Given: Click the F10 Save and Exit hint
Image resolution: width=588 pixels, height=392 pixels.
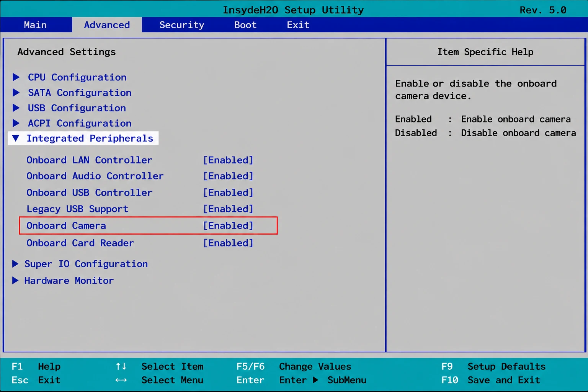Looking at the screenshot, I should 491,380.
